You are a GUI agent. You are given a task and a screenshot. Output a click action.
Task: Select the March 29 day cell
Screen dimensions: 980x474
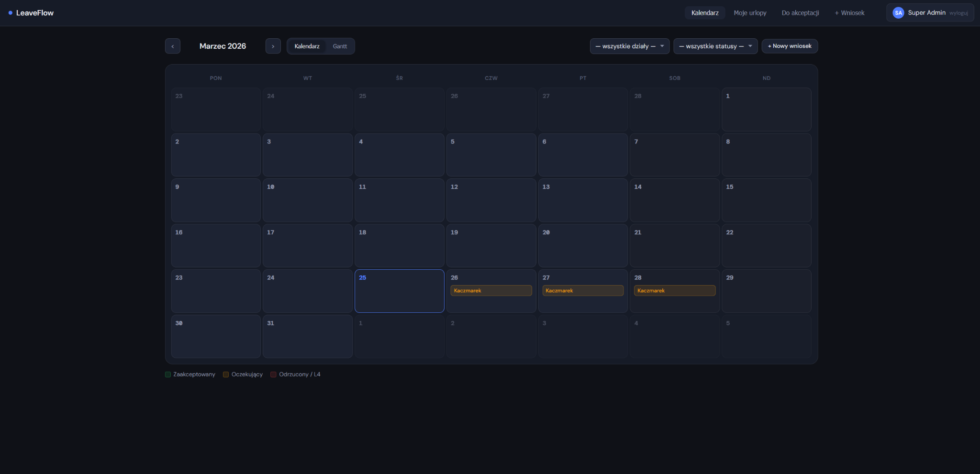point(767,291)
